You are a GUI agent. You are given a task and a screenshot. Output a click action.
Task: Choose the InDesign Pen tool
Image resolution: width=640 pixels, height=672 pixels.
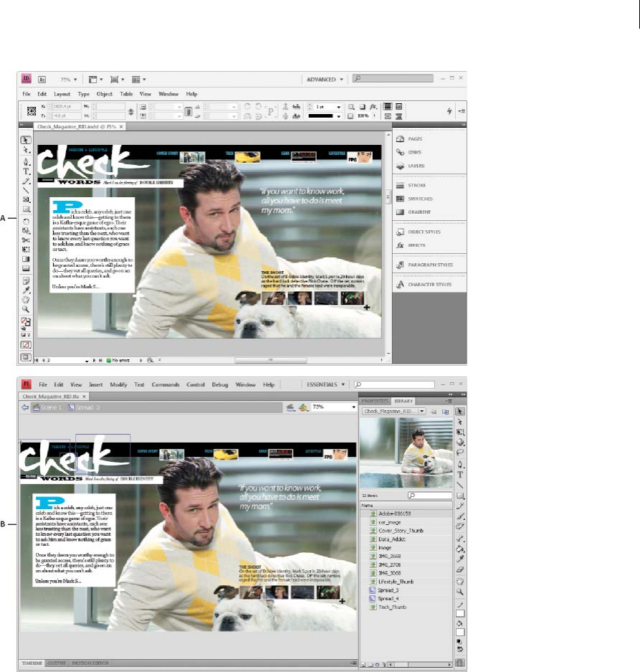coord(26,161)
